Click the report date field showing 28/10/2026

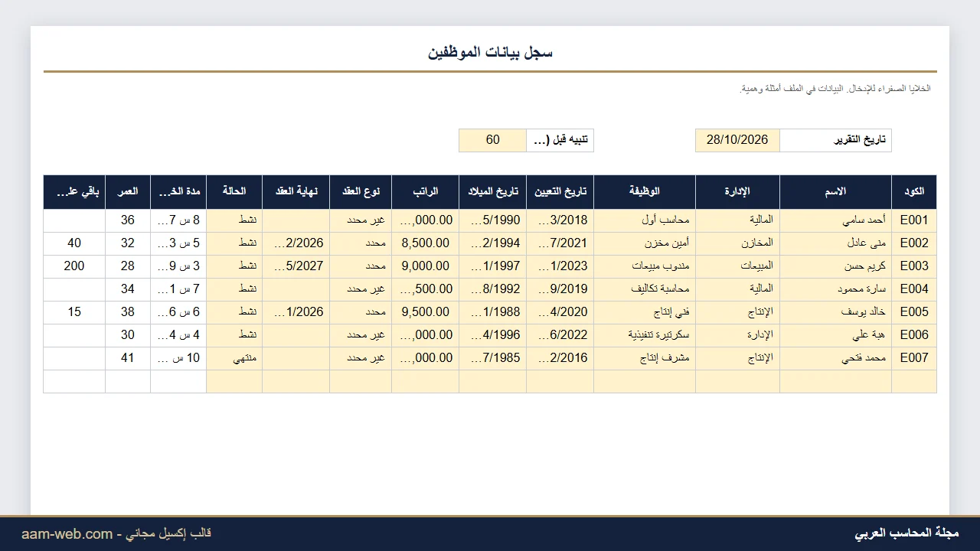tap(737, 140)
